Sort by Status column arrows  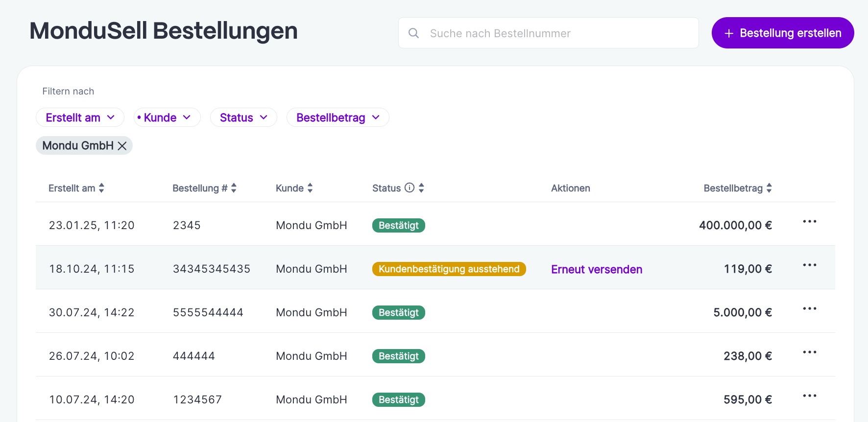pos(421,188)
